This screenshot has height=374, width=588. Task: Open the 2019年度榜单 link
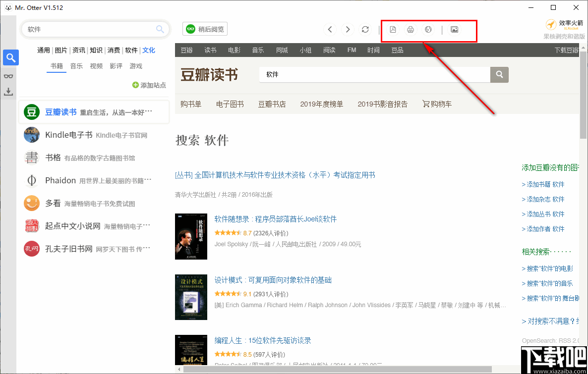(x=322, y=104)
